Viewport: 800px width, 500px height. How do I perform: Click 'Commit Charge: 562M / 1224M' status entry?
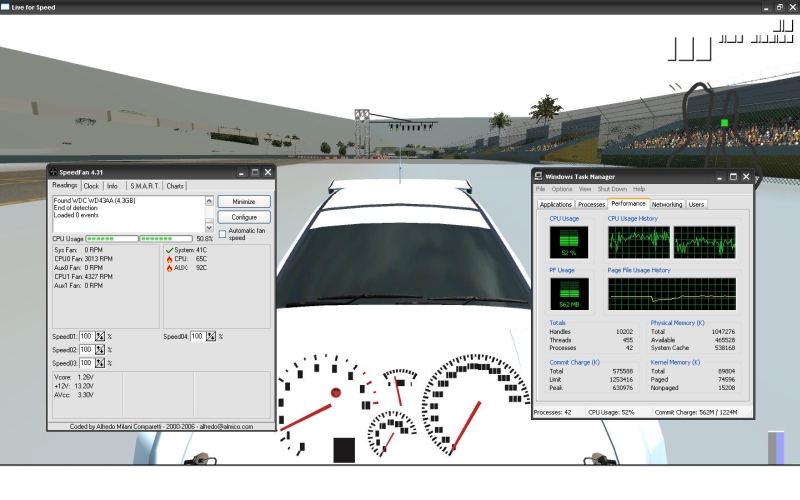click(x=696, y=412)
